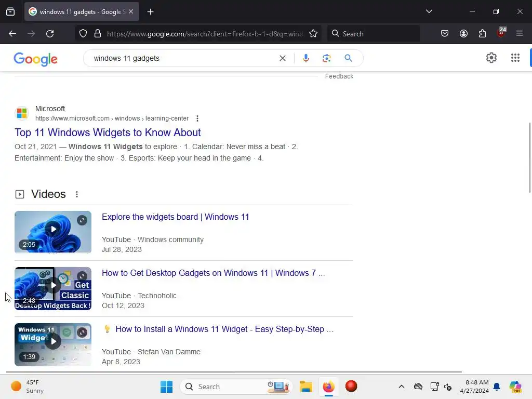Screen dimensions: 532x399
Task: Open the Google apps grid
Action: tap(515, 58)
